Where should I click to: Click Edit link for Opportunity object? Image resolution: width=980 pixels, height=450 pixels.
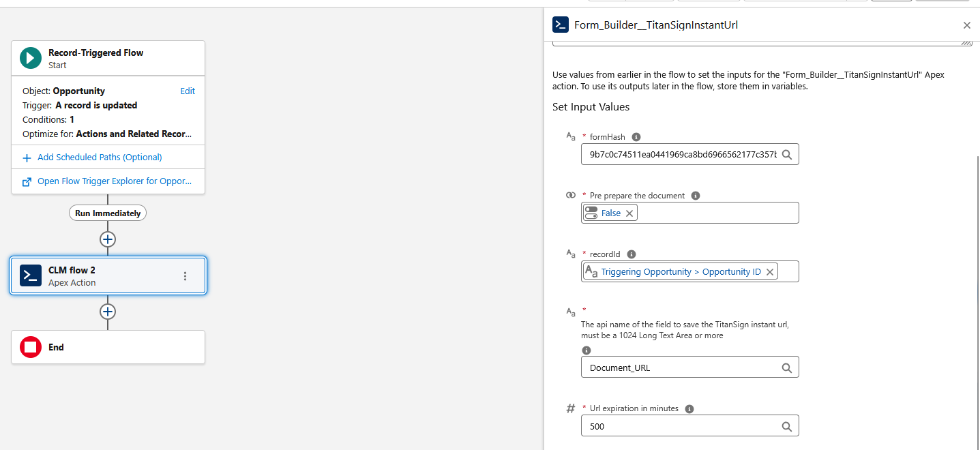[x=188, y=91]
